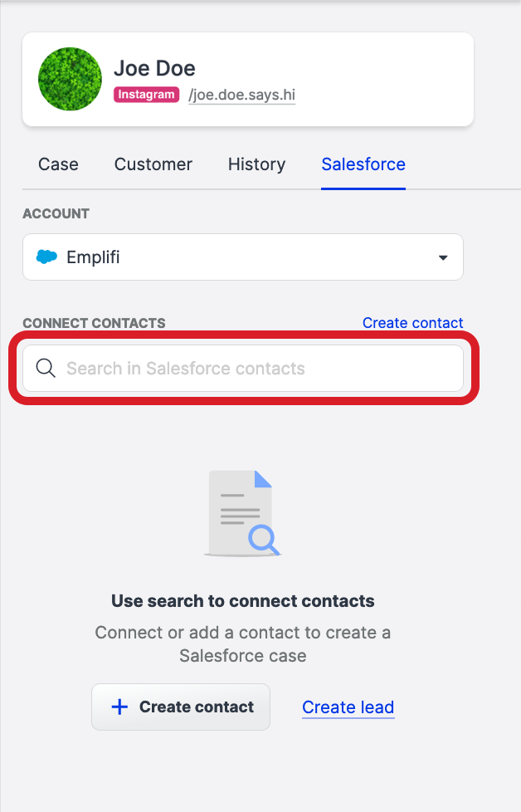This screenshot has width=521, height=812.
Task: Switch to the Case tab
Action: click(57, 164)
